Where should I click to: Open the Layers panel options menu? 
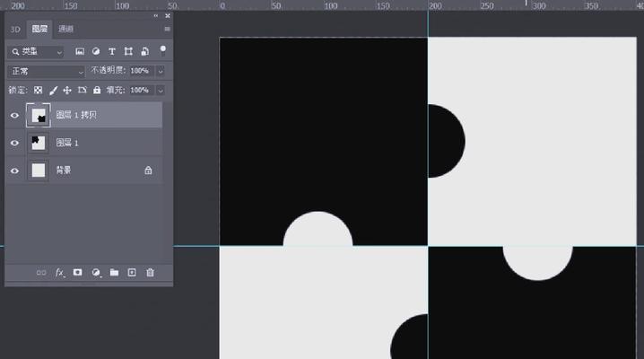[x=167, y=29]
